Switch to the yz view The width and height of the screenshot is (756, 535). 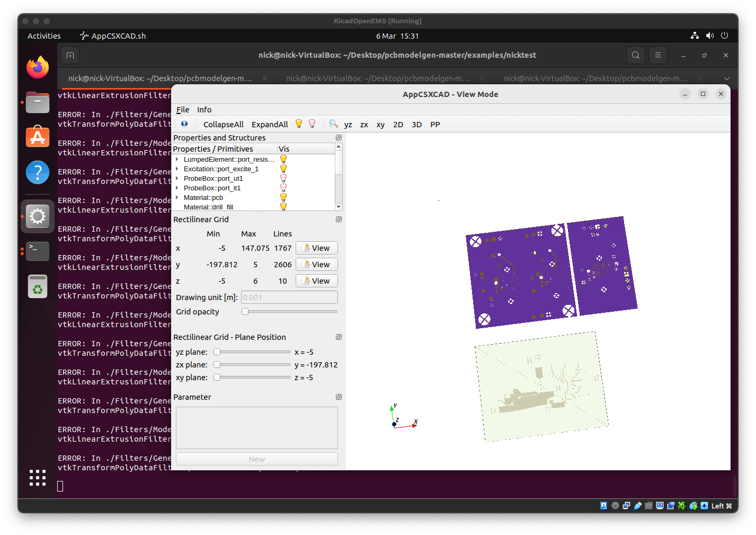coord(348,125)
